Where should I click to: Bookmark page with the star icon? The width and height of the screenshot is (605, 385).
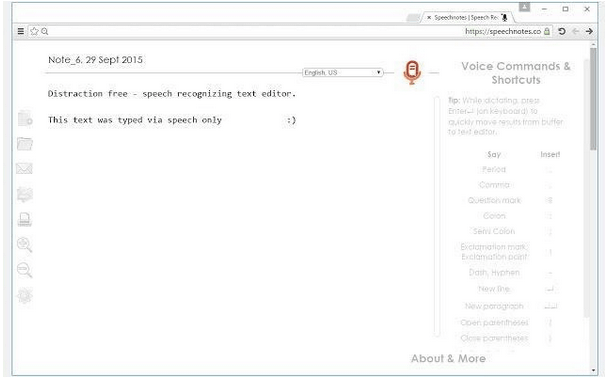pos(34,31)
